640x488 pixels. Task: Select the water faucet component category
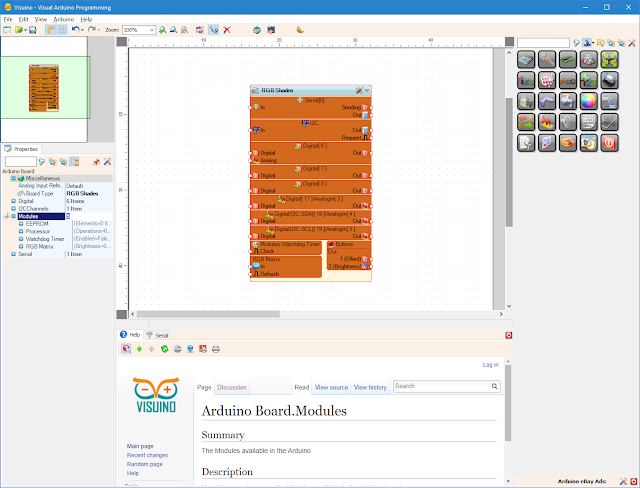[x=567, y=101]
